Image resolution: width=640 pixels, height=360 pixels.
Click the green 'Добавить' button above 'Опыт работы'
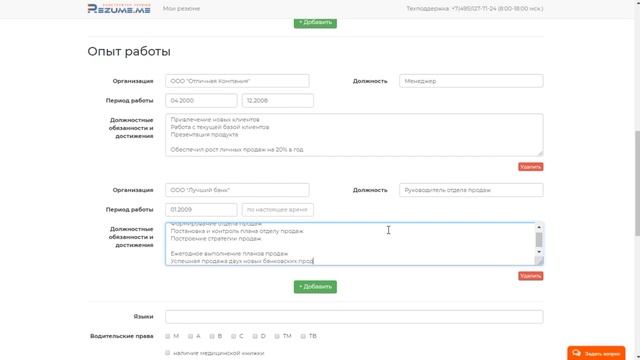click(x=315, y=23)
